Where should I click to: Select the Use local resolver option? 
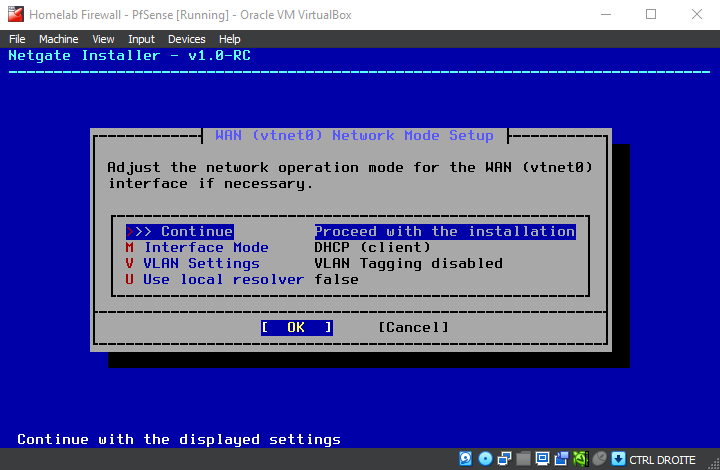click(x=214, y=280)
